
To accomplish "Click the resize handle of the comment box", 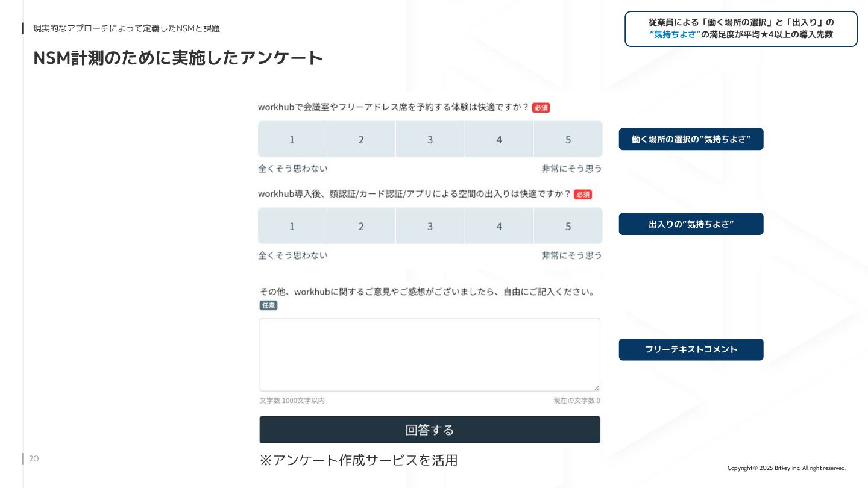I will pyautogui.click(x=597, y=388).
